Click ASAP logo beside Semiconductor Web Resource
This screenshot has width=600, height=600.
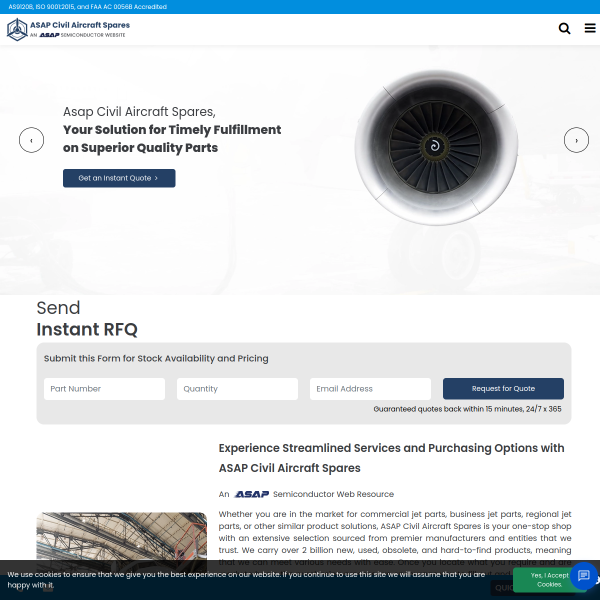pyautogui.click(x=251, y=494)
